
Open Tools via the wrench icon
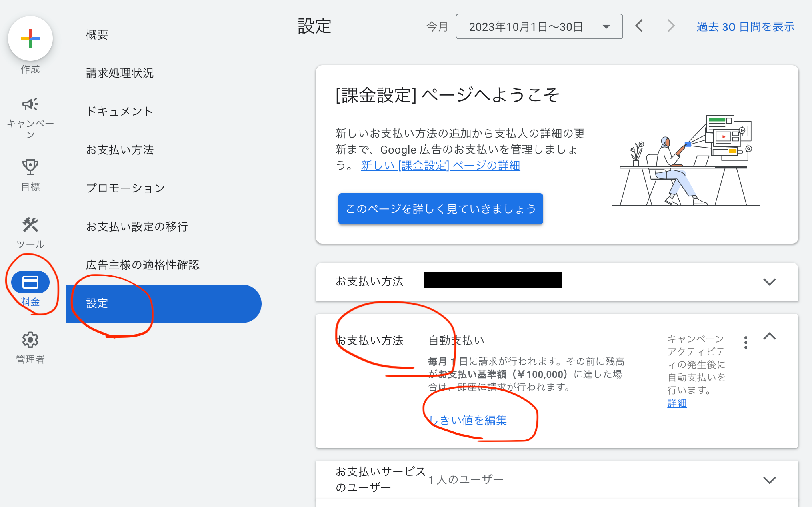pos(30,225)
